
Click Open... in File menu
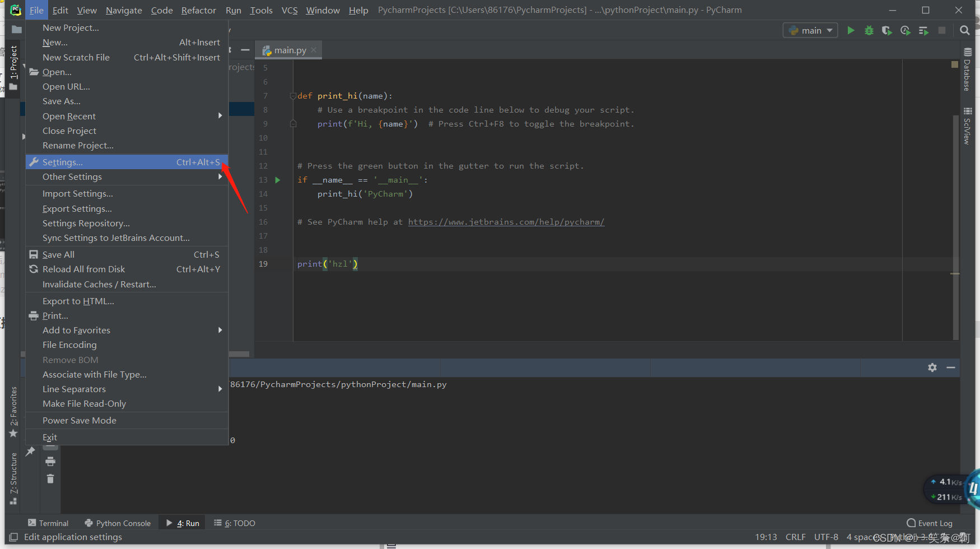pos(127,72)
